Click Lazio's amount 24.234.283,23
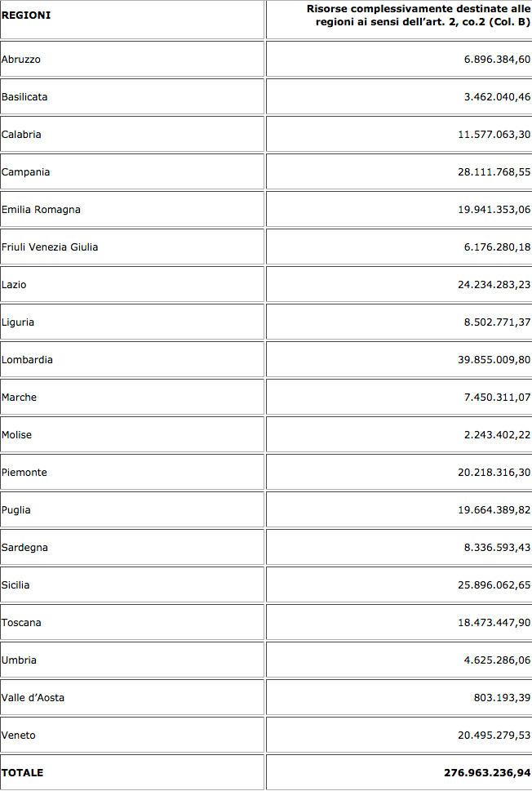This screenshot has height=791, width=532. click(x=494, y=285)
